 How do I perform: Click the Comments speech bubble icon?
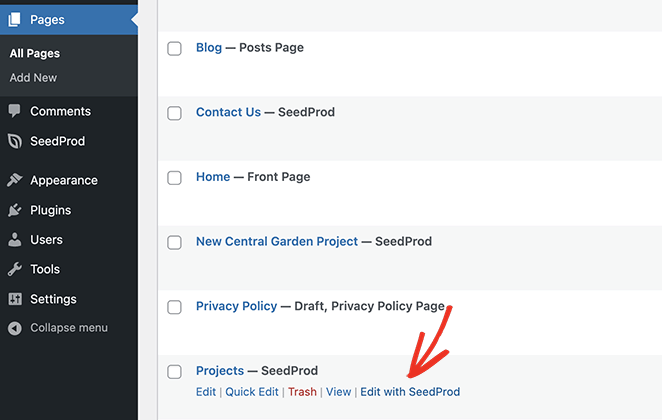[14, 111]
